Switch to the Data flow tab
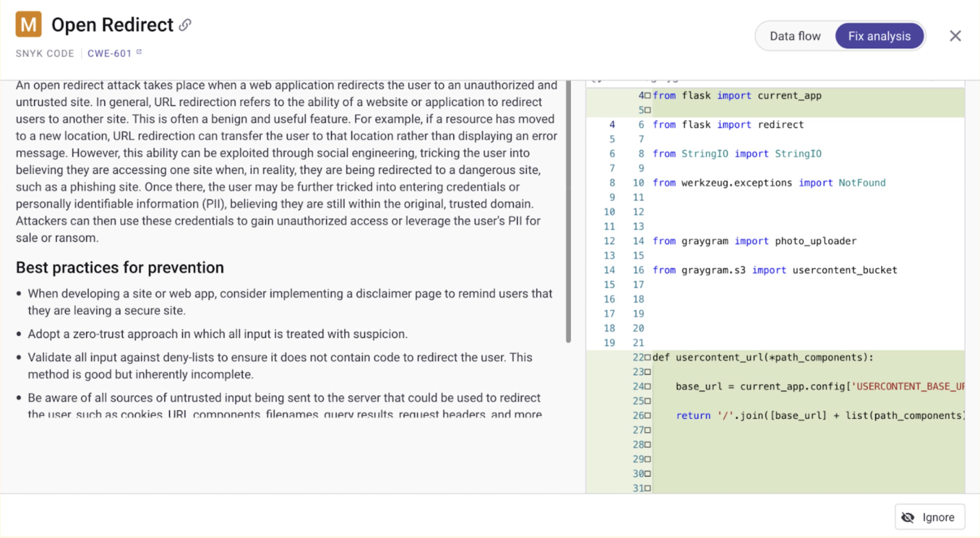Image resolution: width=980 pixels, height=538 pixels. tap(795, 36)
